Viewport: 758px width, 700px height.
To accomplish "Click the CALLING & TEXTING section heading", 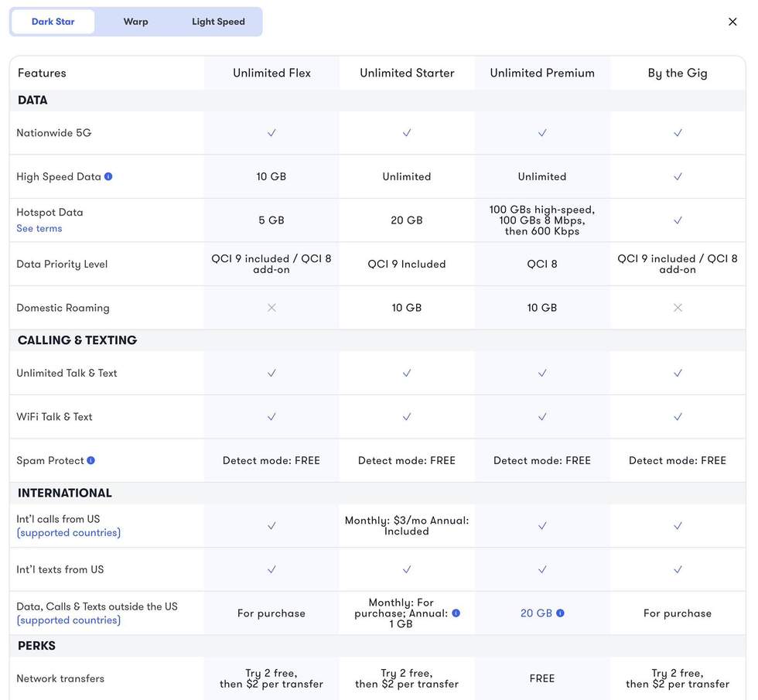I will [77, 340].
